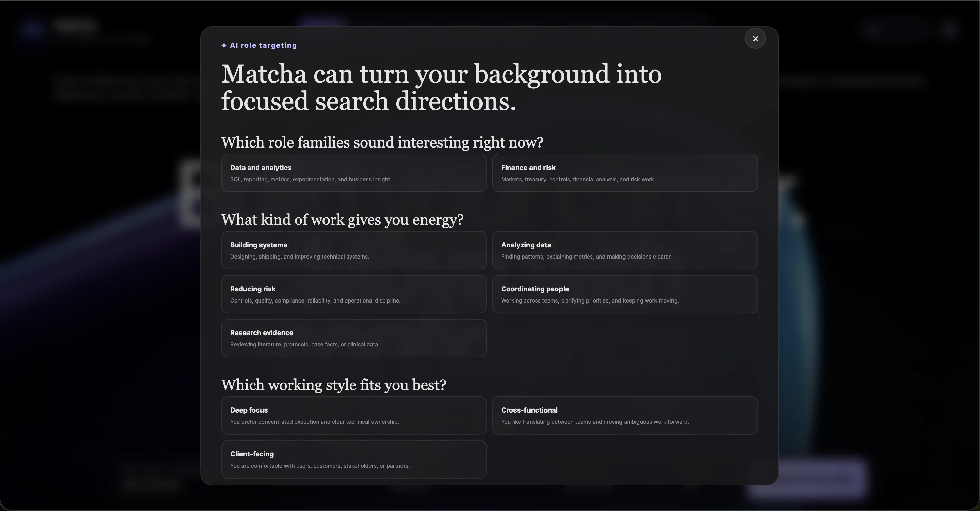Select the Research evidence card
980x511 pixels.
pos(354,338)
